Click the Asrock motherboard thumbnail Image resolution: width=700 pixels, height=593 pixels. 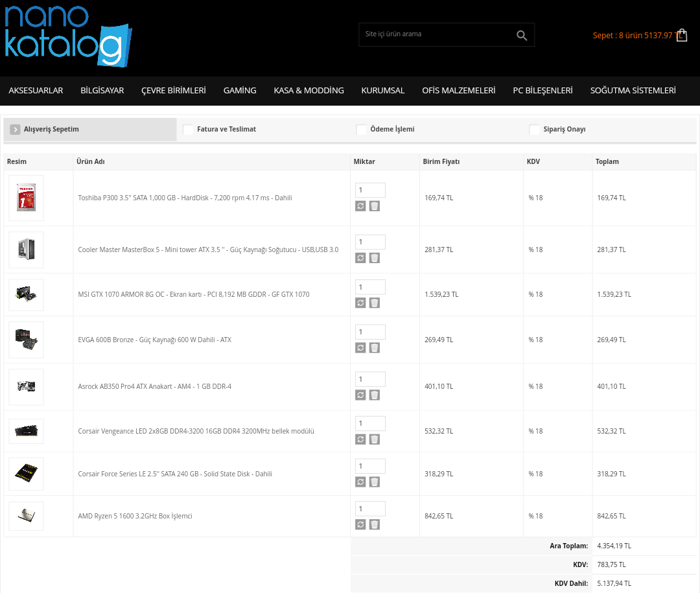(27, 387)
